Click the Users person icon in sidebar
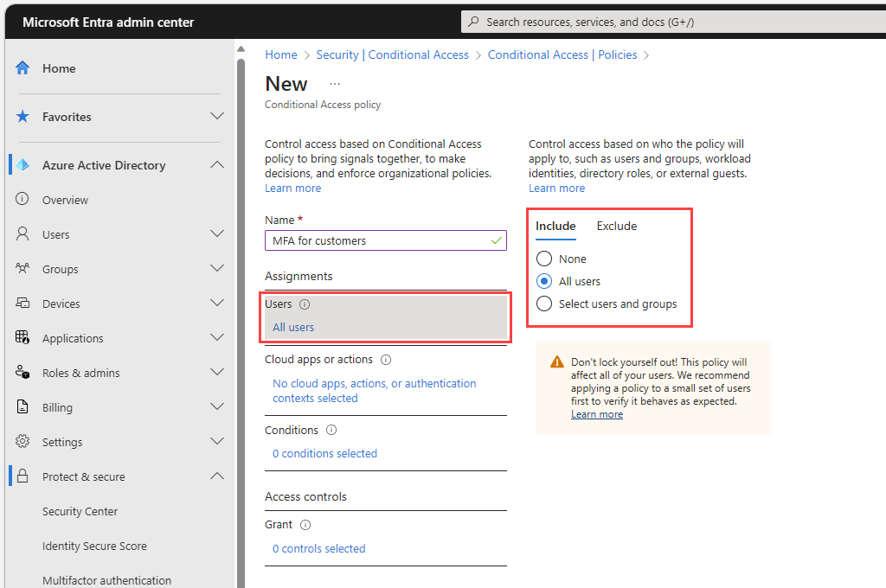The height and width of the screenshot is (588, 886). click(x=22, y=233)
